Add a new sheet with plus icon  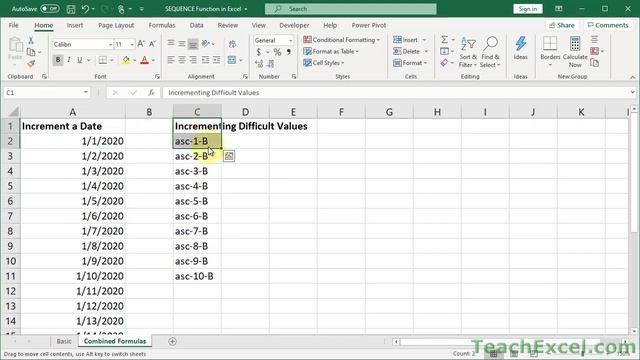172,342
